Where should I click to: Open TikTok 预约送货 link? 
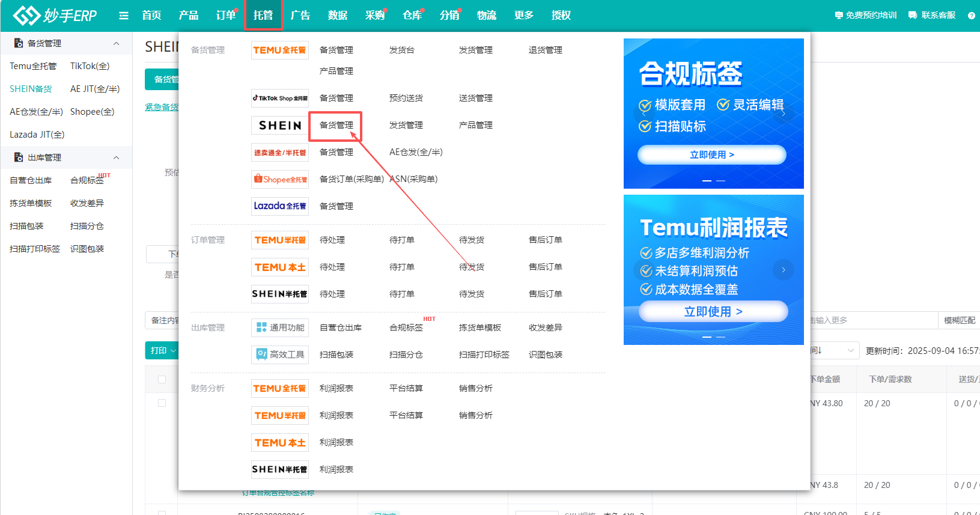point(406,98)
